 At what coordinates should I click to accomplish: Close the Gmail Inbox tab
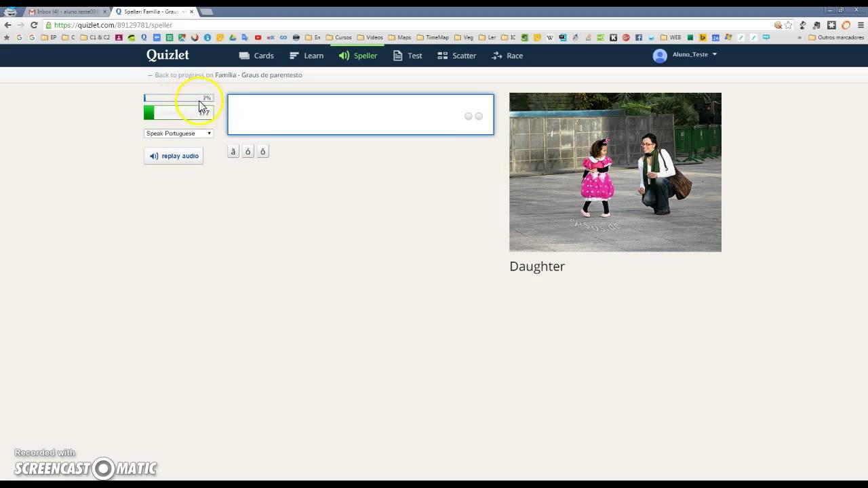pos(104,12)
